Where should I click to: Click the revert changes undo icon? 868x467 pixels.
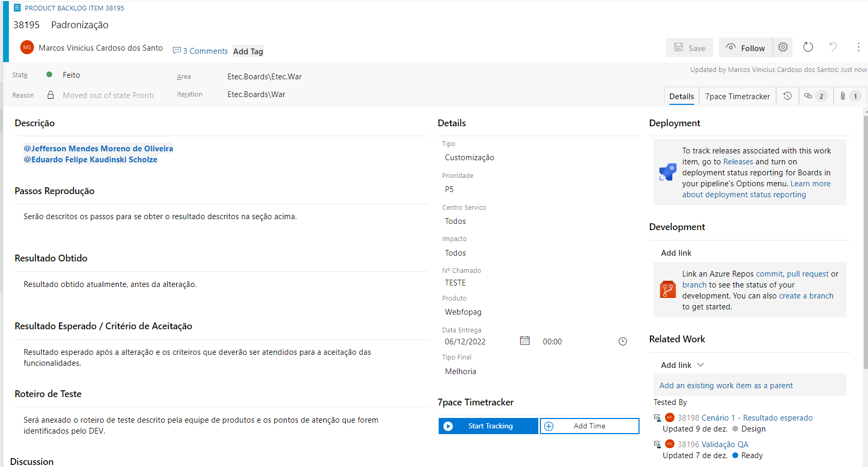833,47
